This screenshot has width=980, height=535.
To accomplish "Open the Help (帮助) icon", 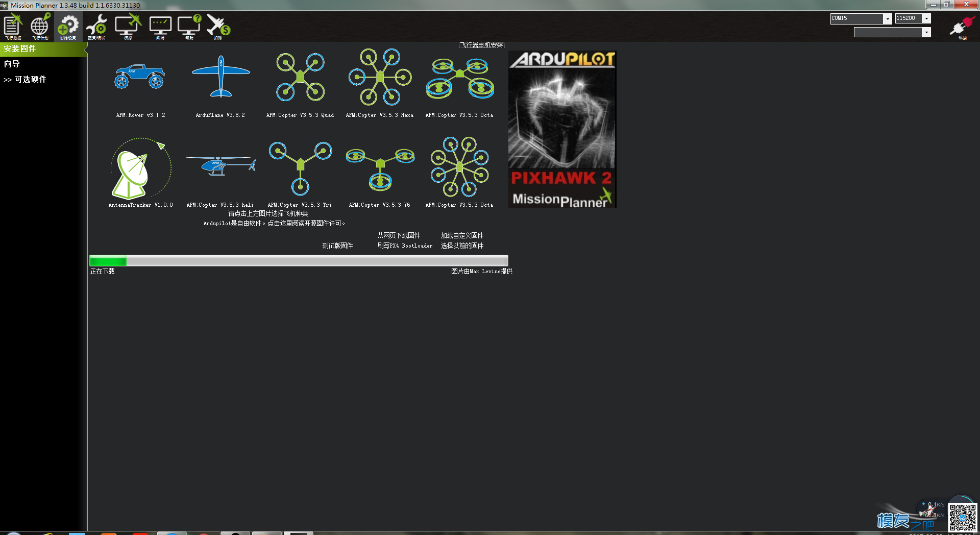I will click(x=189, y=27).
